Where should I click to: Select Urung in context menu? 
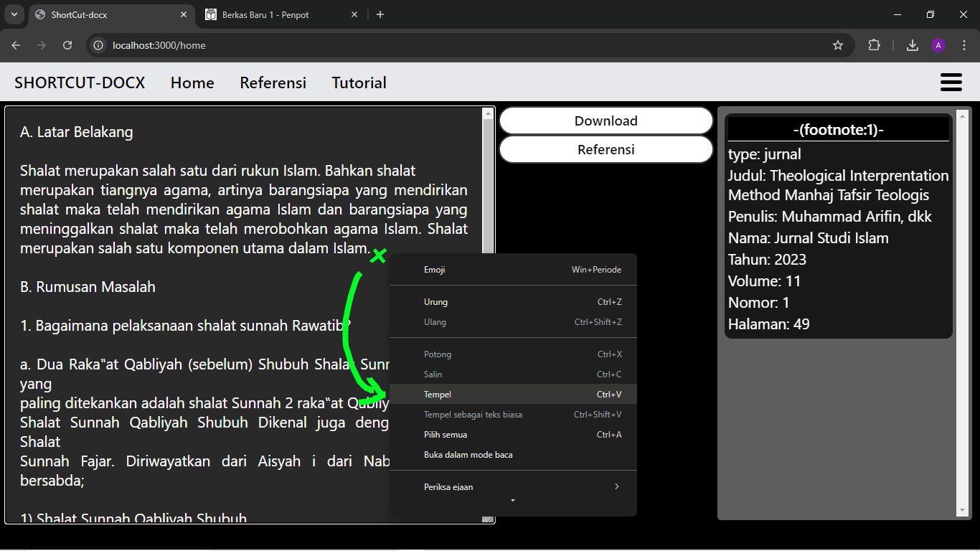513,302
